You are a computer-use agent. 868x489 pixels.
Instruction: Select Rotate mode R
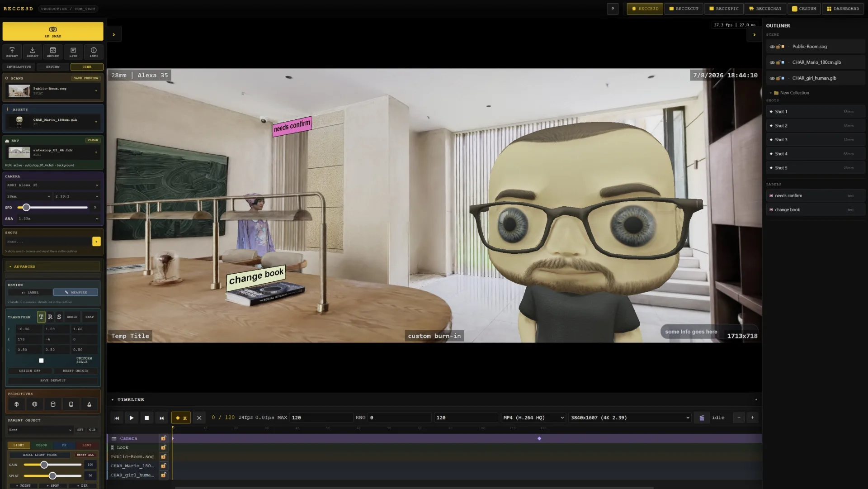coord(50,317)
